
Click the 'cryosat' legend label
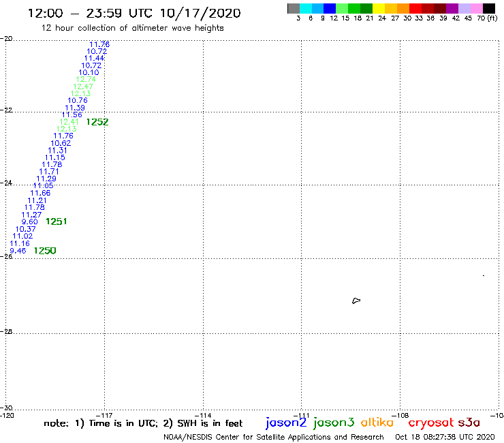pyautogui.click(x=430, y=423)
